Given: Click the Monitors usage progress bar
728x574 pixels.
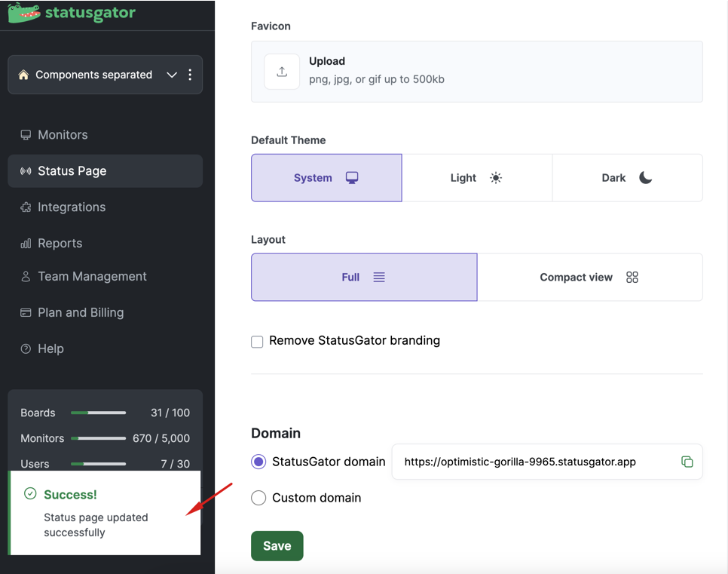Looking at the screenshot, I should 98,438.
